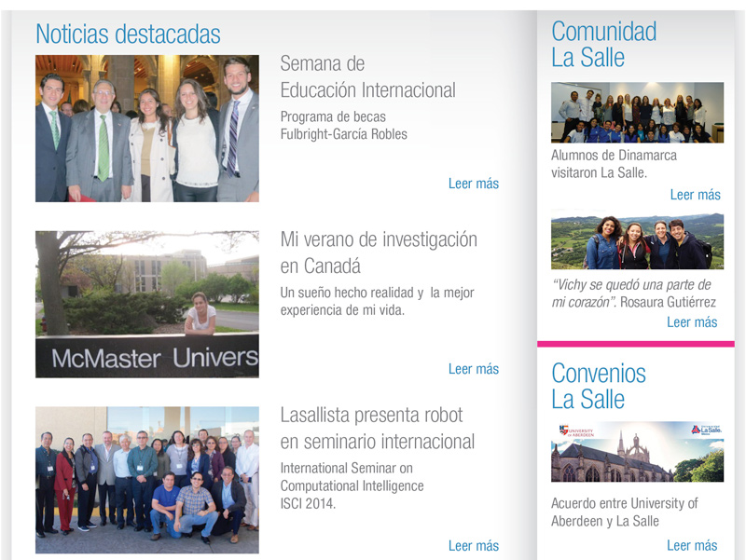Click the University of Aberdeen logo in the banner
The image size is (746, 560).
tap(576, 430)
